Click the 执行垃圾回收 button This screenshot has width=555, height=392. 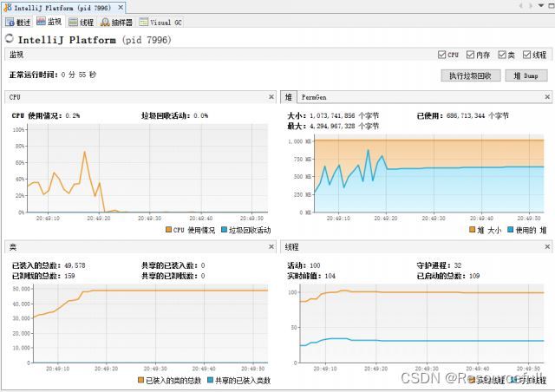(x=470, y=75)
